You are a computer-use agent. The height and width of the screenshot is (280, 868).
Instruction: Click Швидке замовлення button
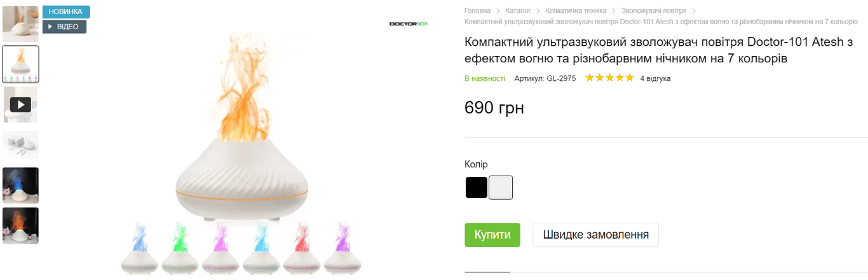595,235
